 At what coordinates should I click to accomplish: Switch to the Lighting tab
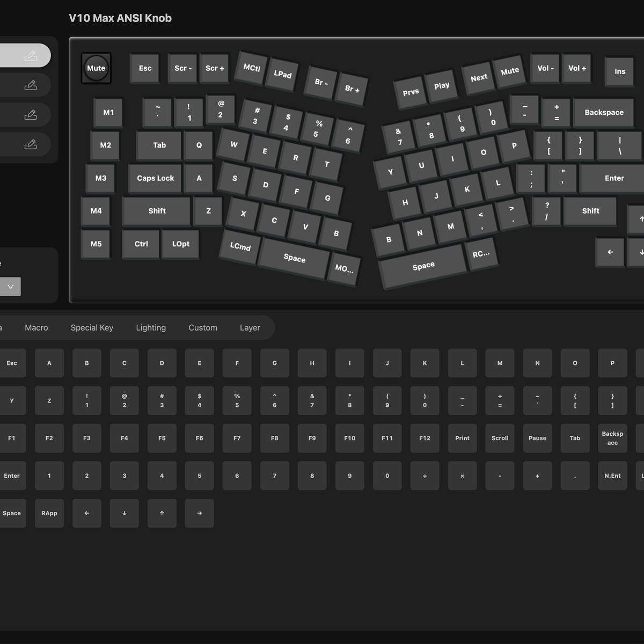click(x=151, y=327)
